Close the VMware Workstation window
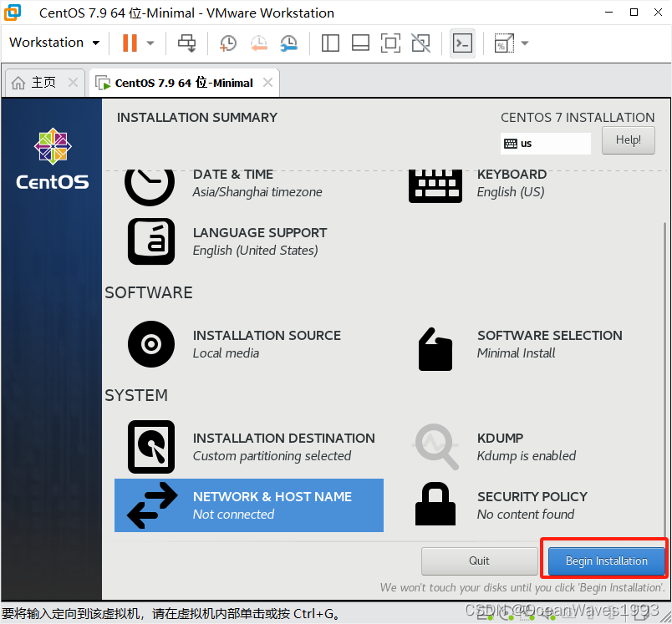Viewport: 672px width, 624px height. 659,13
